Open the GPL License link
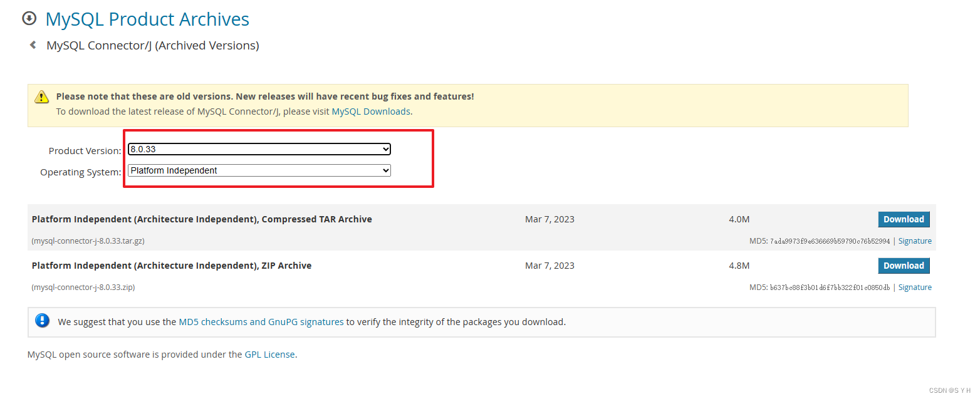The width and height of the screenshot is (980, 399). pos(269,355)
